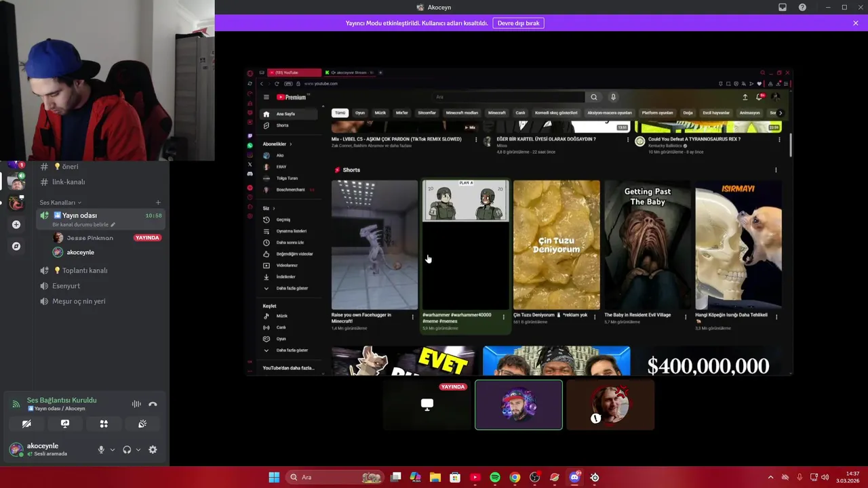
Task: Select the Tümü chip in streamed YouTube
Action: tap(340, 113)
